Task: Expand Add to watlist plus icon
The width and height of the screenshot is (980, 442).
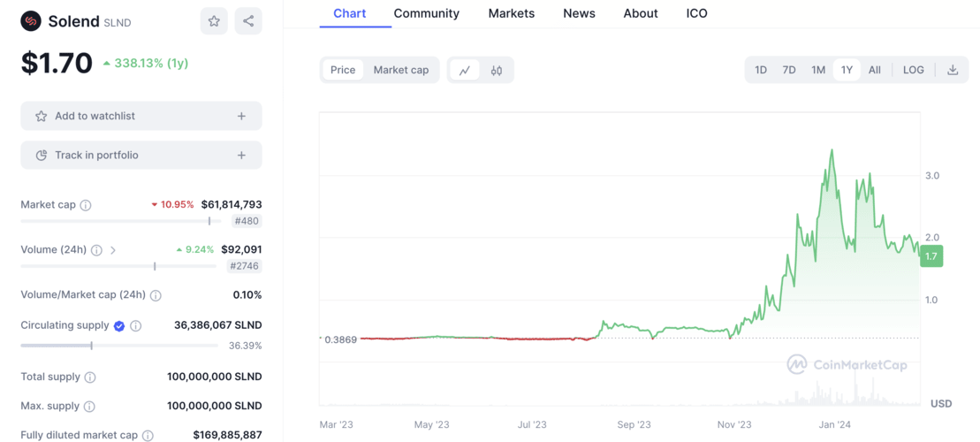Action: [241, 116]
